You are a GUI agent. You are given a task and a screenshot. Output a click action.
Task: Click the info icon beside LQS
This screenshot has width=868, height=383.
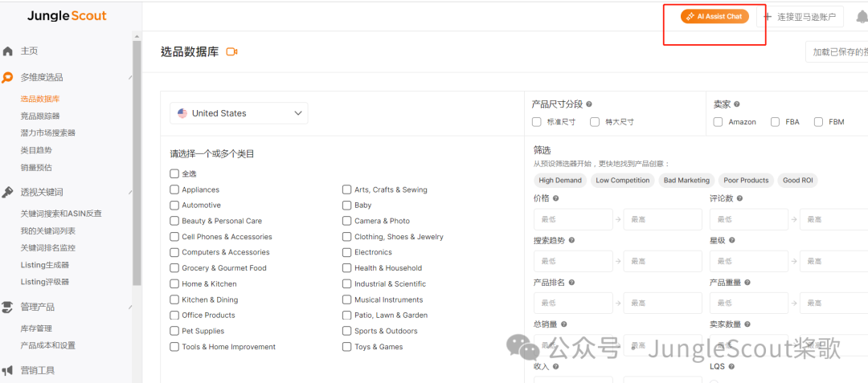tap(731, 366)
